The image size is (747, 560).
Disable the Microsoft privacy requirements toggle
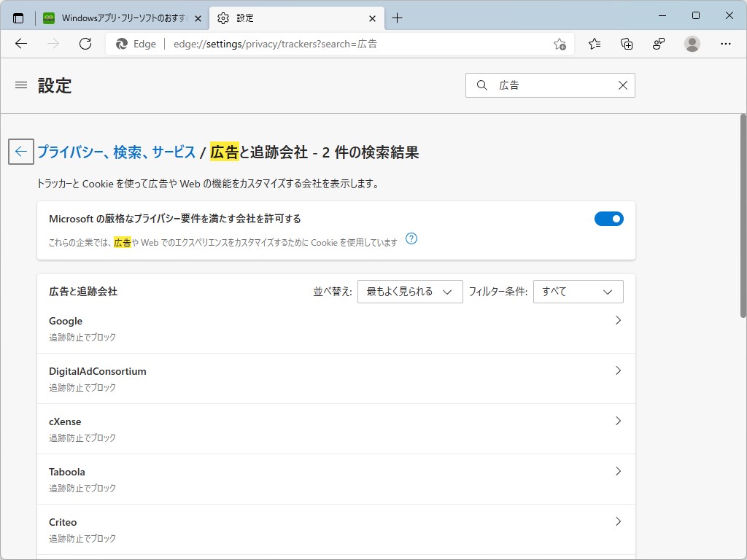pyautogui.click(x=609, y=218)
